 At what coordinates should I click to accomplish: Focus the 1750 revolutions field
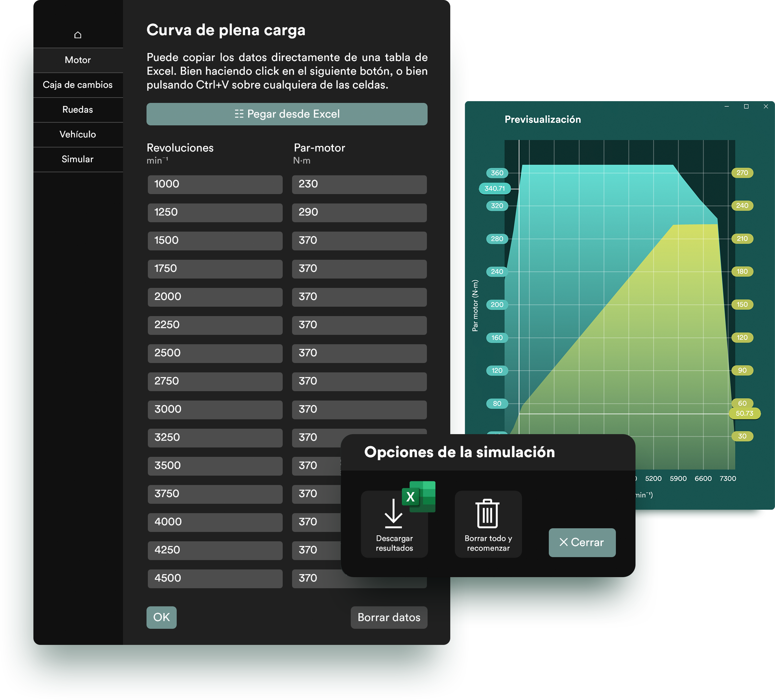(x=215, y=269)
